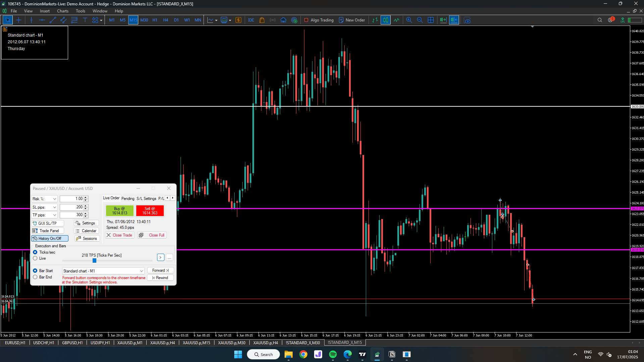Image resolution: width=644 pixels, height=362 pixels.
Task: Click the Sell @ 1614.363 button
Action: coord(150,211)
